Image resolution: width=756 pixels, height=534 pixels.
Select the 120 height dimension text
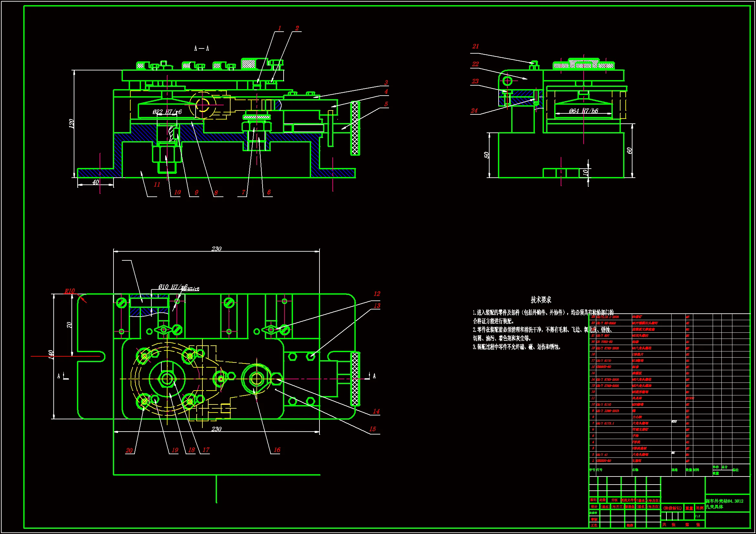coord(71,123)
